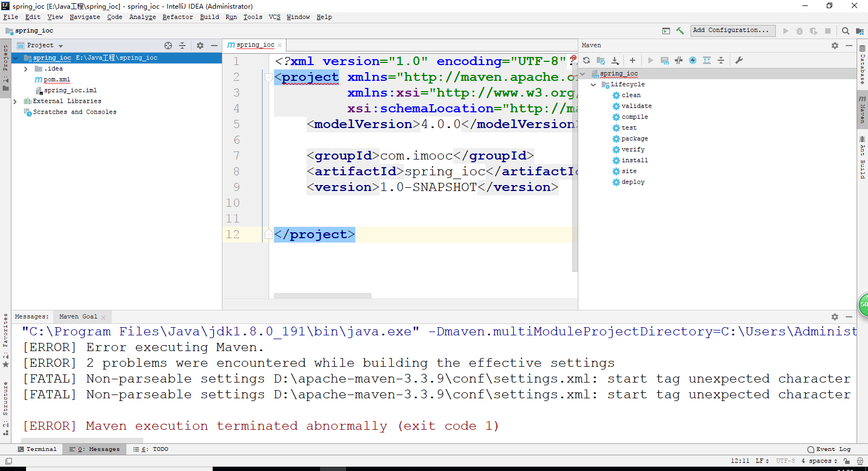The image size is (868, 471).
Task: Open the Refactor menu
Action: tap(177, 17)
